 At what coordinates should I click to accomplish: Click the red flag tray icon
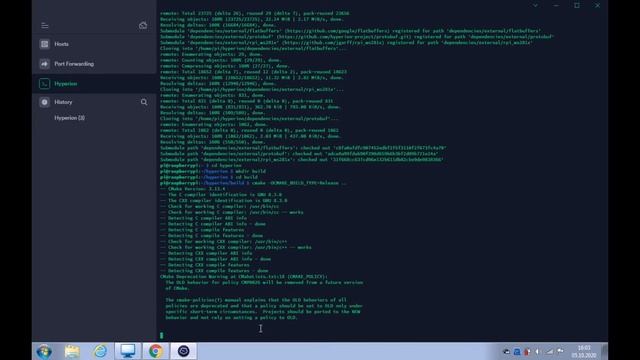tap(527, 351)
